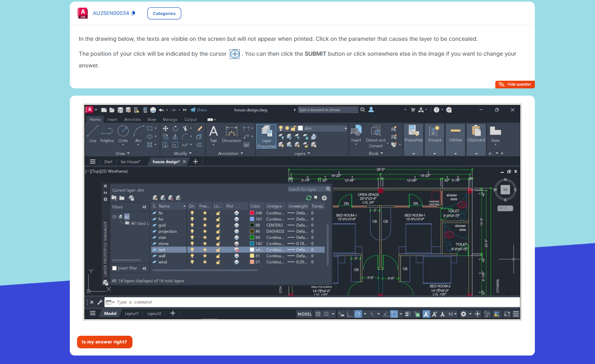Click the Text tool big A icon

(x=214, y=131)
